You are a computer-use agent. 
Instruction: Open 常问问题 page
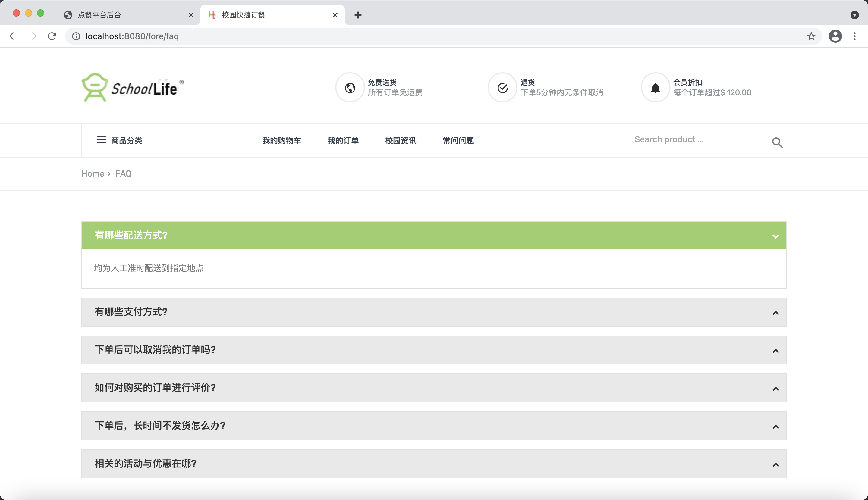pos(458,140)
